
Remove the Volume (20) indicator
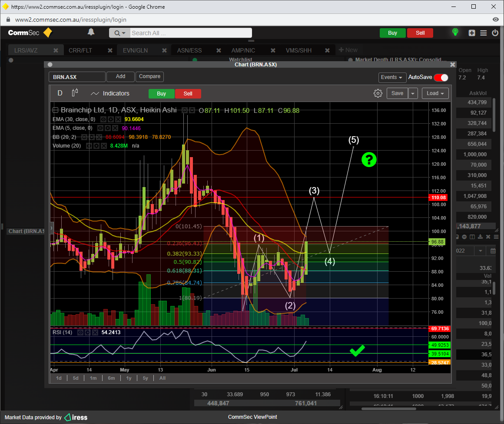(103, 146)
